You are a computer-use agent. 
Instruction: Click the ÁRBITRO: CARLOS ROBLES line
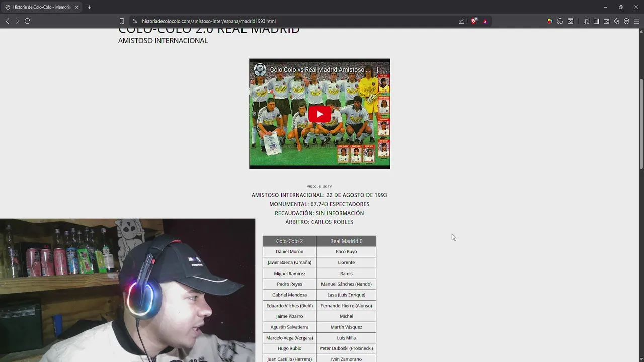319,222
